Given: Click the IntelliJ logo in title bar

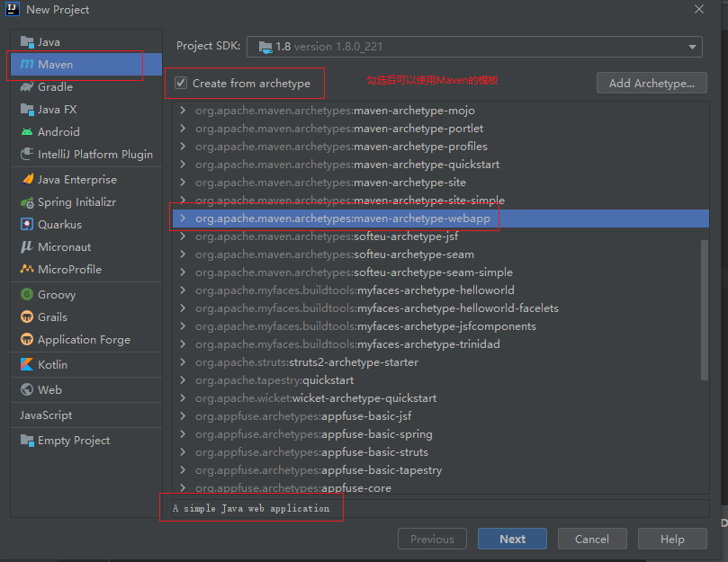Looking at the screenshot, I should point(12,9).
